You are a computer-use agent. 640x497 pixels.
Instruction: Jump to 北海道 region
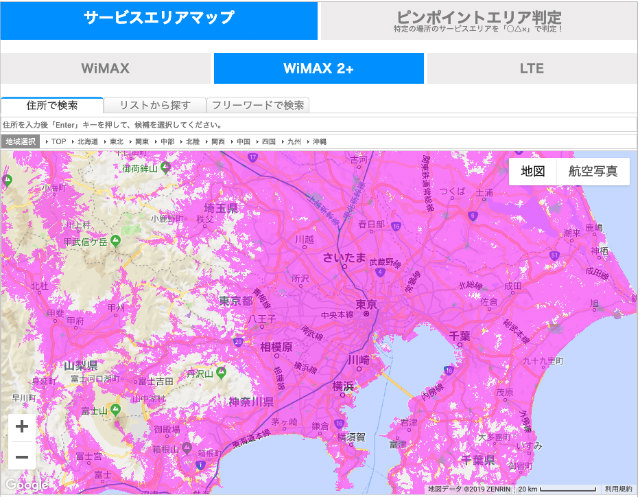[x=88, y=142]
